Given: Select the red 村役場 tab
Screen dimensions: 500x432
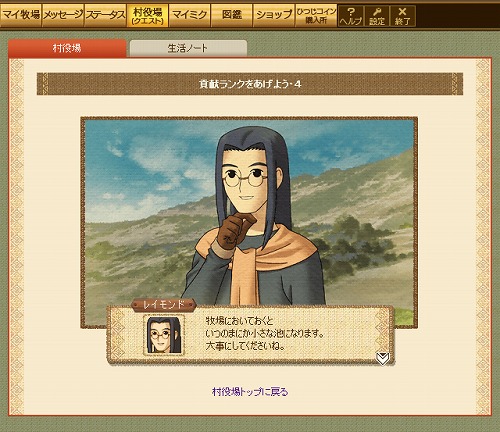Looking at the screenshot, I should pos(67,48).
